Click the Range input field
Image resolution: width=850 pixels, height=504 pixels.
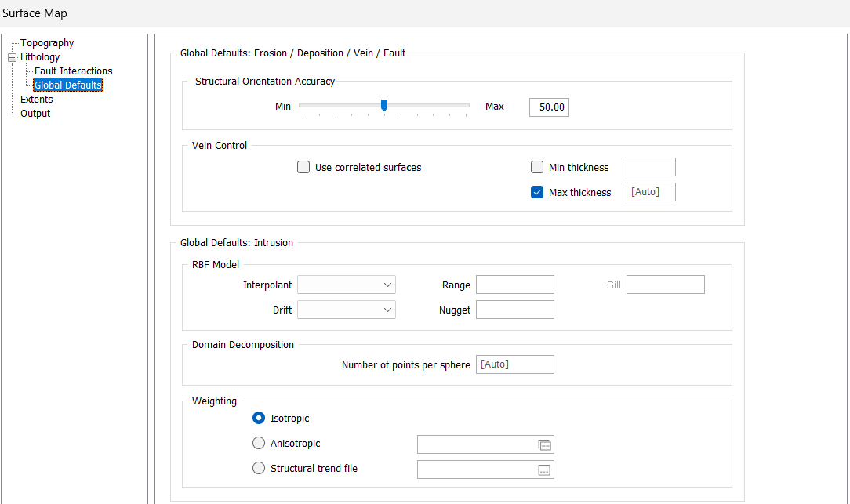click(514, 285)
